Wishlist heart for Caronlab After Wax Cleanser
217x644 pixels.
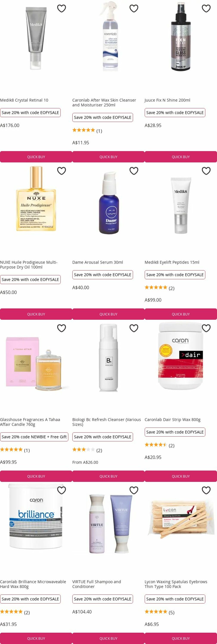pyautogui.click(x=134, y=9)
